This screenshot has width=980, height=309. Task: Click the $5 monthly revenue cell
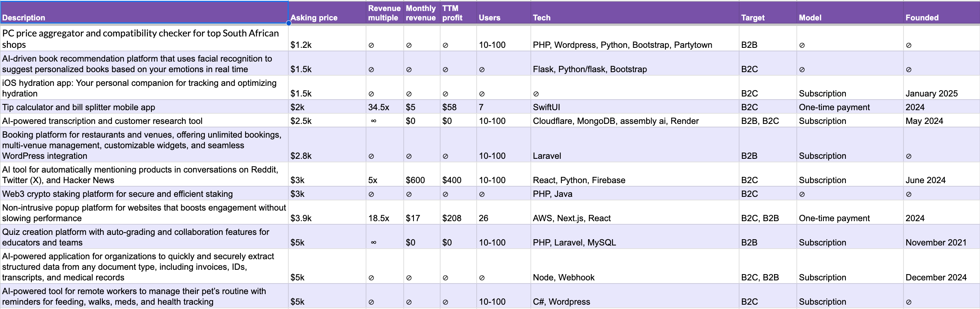coord(422,107)
